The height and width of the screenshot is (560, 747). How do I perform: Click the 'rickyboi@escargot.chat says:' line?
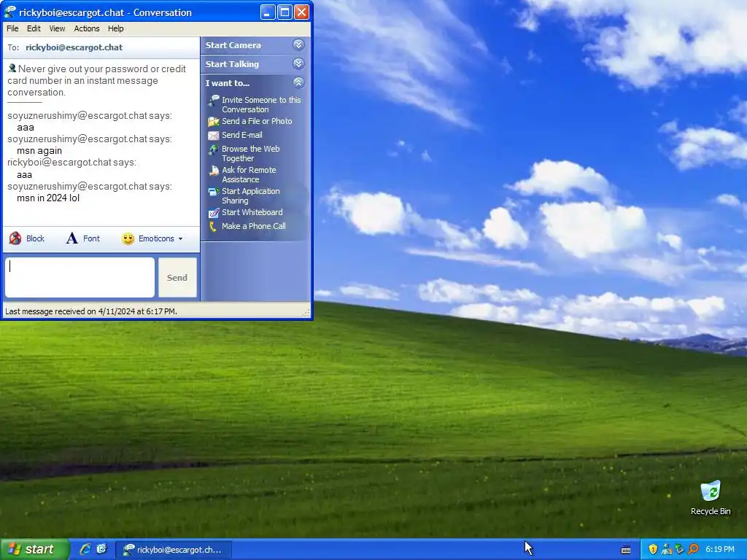[x=72, y=163]
